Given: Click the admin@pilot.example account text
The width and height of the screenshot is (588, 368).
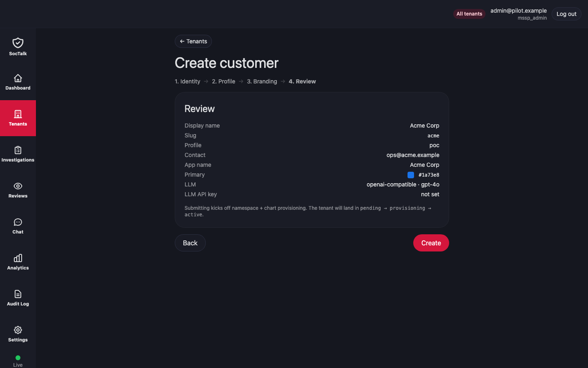Looking at the screenshot, I should 519,11.
